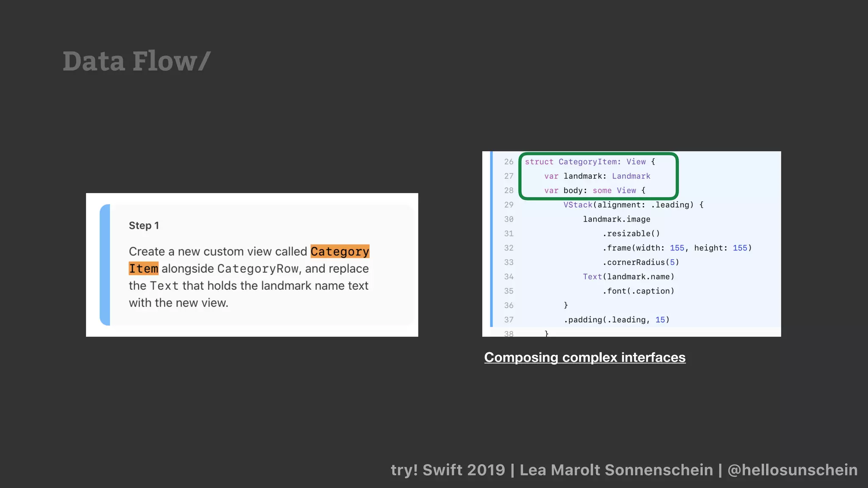
Task: Click code line 27 var landmark: Landmark
Action: [x=597, y=176]
